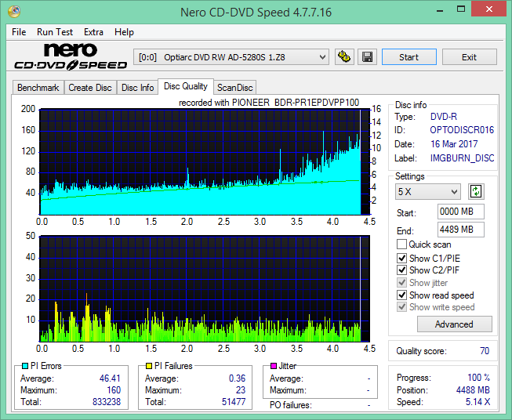Click the Start position 0000 MB field
512x420 pixels.
point(461,212)
